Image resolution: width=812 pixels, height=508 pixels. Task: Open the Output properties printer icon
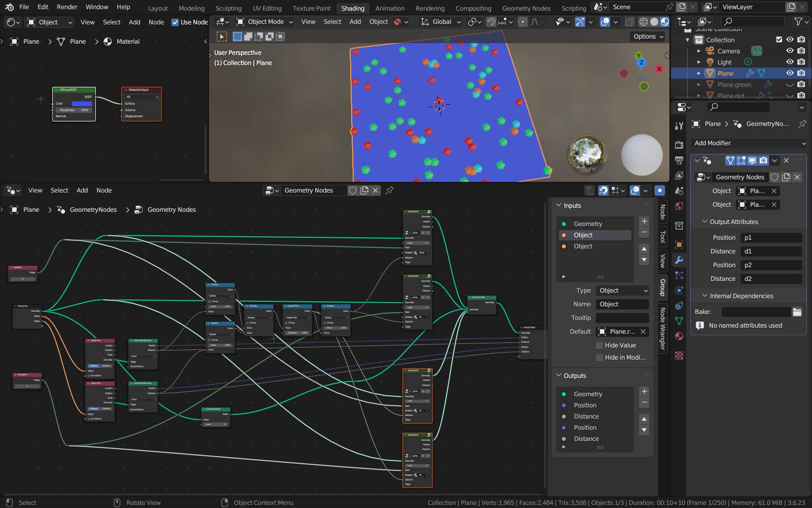(x=679, y=160)
